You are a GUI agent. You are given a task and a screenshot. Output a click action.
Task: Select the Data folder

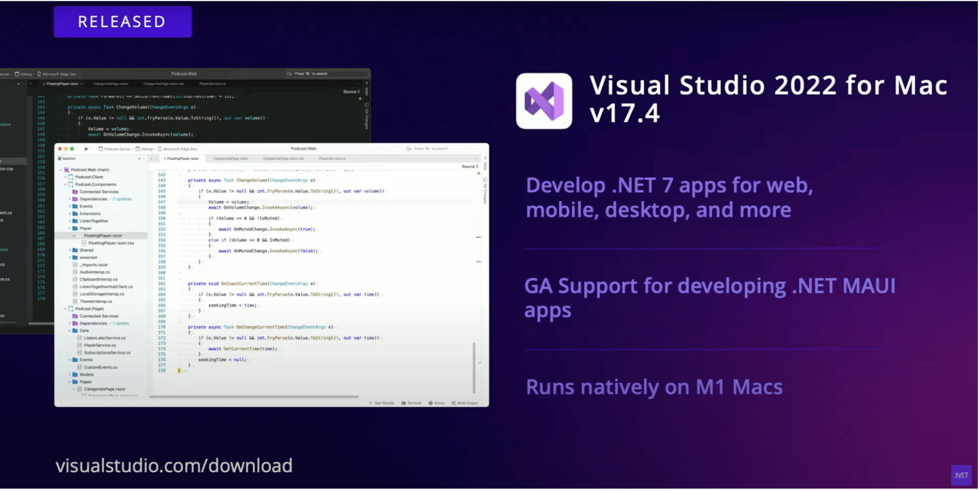81,330
